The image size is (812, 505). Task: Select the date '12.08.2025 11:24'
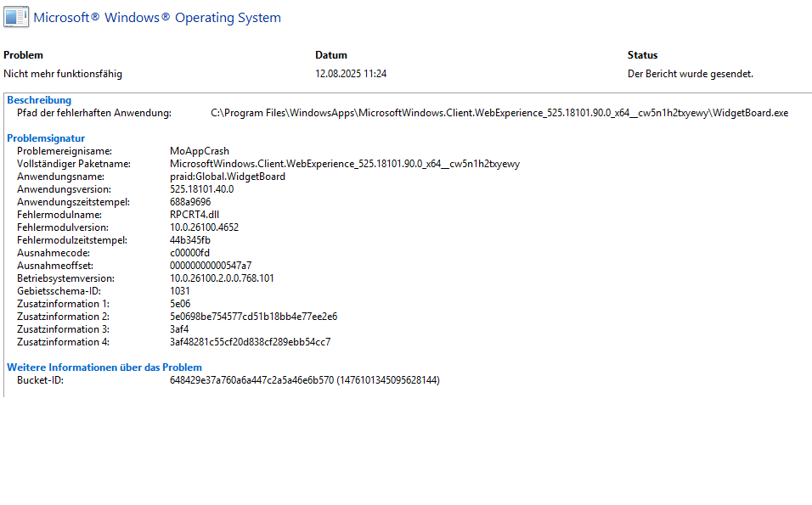coord(351,74)
